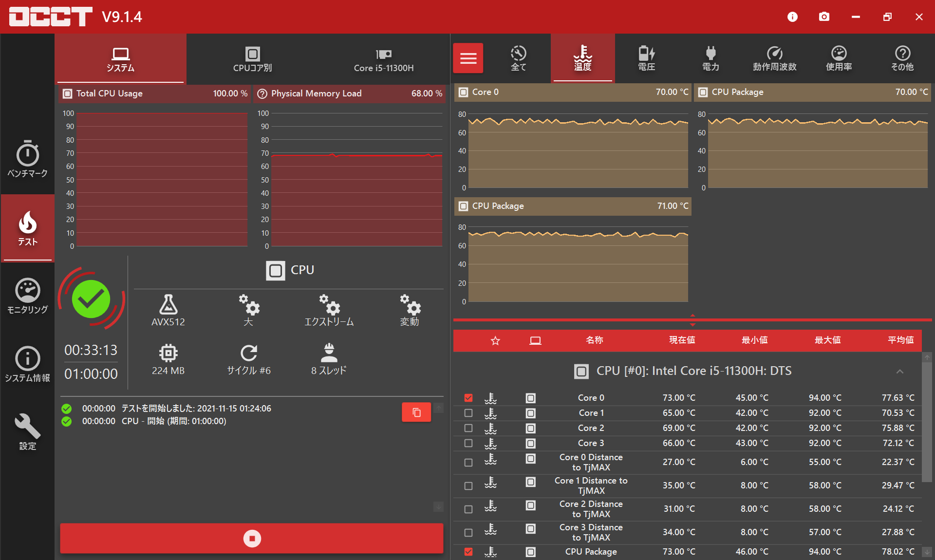The image size is (935, 560).
Task: Click the CPU test type icon
Action: point(276,270)
